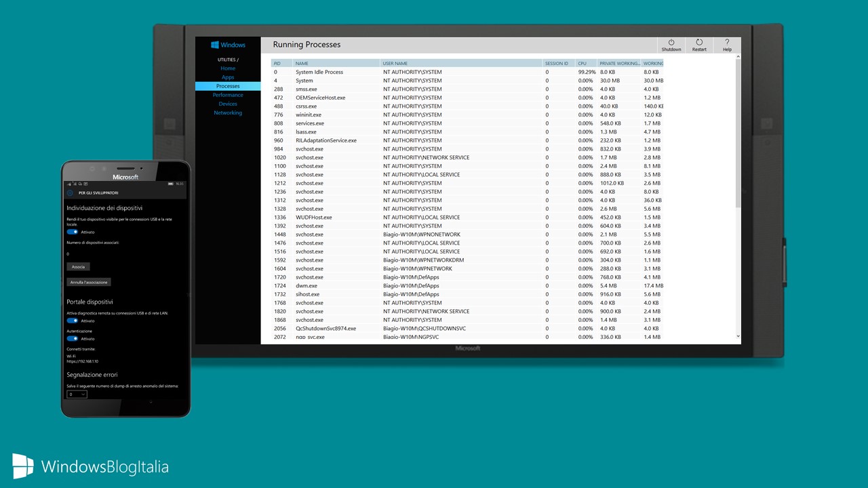This screenshot has height=488, width=868.
Task: Select the services.exe process
Action: 310,123
